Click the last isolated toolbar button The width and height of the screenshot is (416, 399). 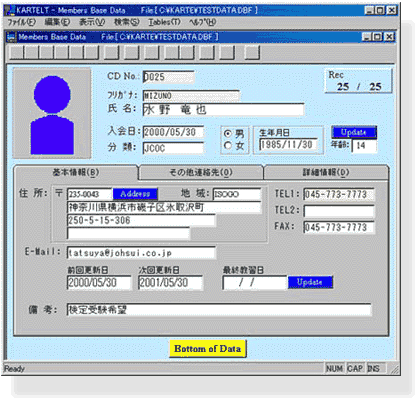(x=252, y=52)
